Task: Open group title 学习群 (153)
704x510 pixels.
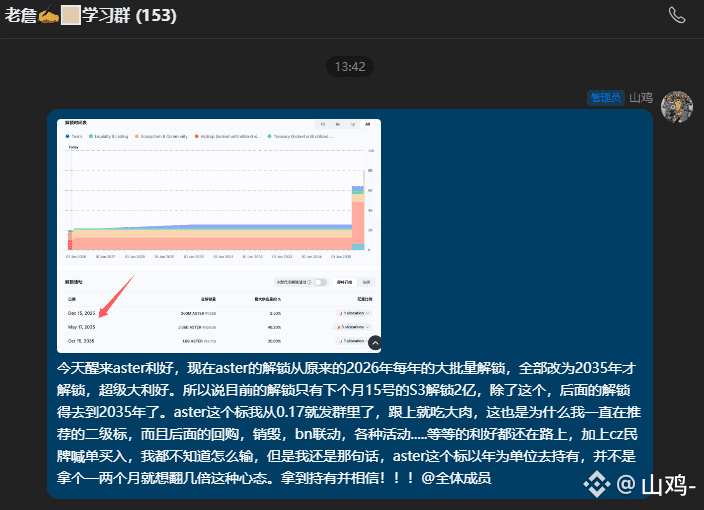Action: tap(90, 16)
